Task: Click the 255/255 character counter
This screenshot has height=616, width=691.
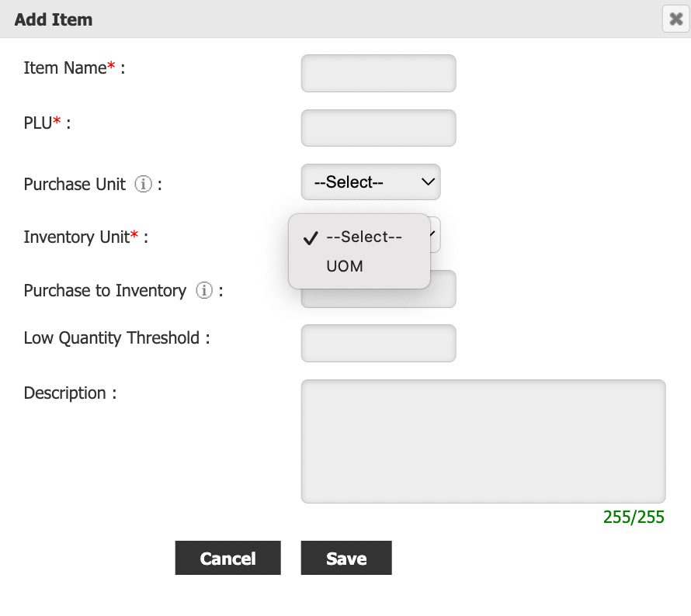Action: pyautogui.click(x=634, y=517)
